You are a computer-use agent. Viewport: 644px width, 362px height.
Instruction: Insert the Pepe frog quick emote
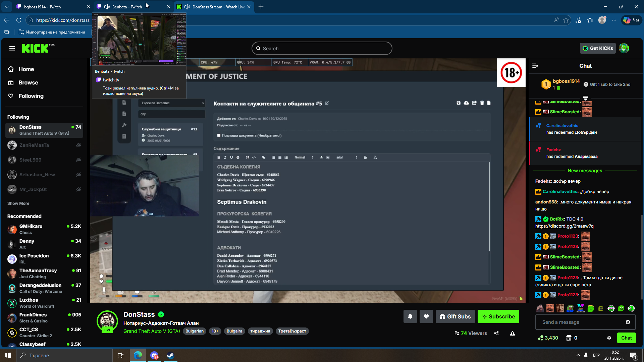pyautogui.click(x=570, y=308)
